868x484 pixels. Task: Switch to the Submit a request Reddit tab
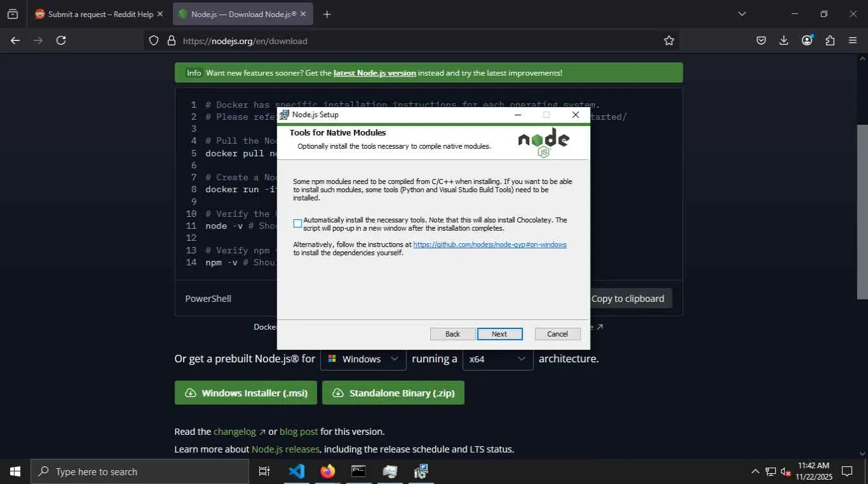coord(99,14)
